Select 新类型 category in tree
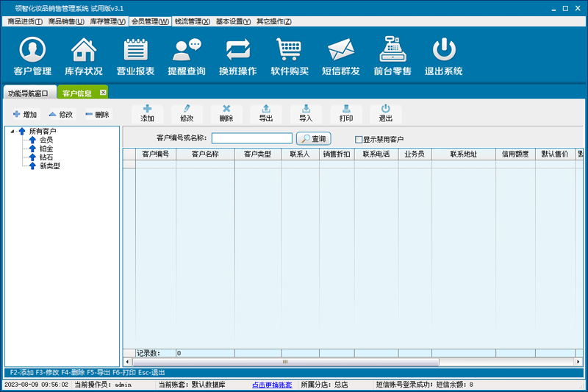Viewport: 588px width, 392px height. click(x=50, y=165)
